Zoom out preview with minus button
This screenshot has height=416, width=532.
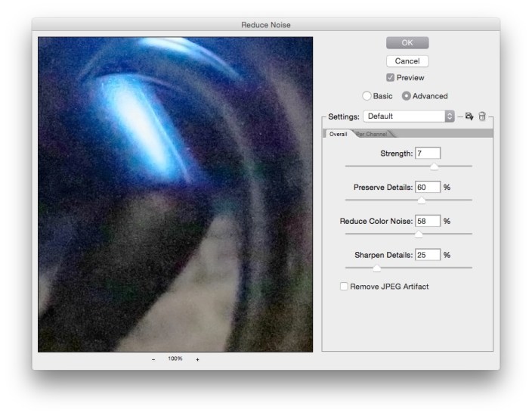coord(153,359)
